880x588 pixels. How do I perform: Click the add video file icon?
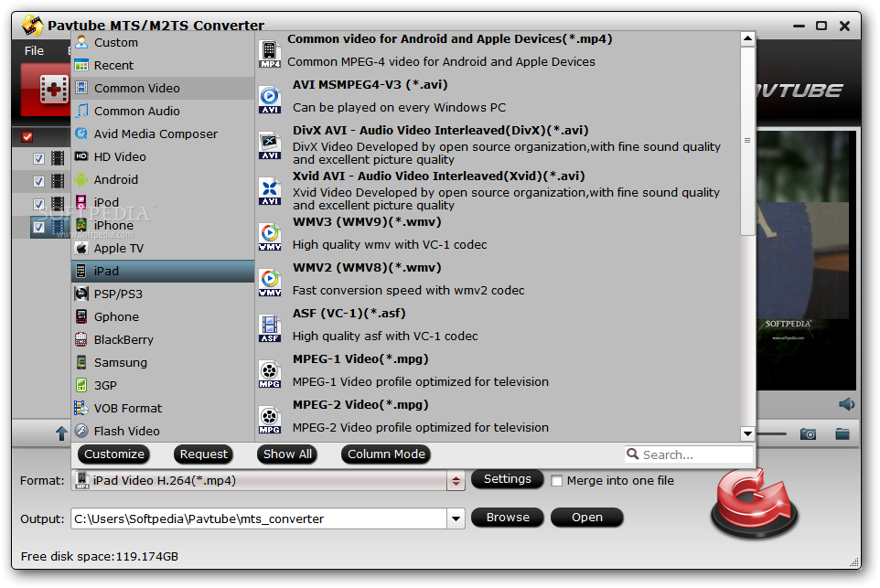53,90
